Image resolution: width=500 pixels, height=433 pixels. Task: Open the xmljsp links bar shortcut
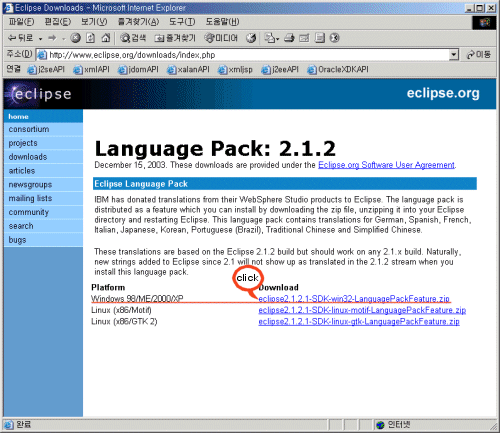pyautogui.click(x=235, y=69)
